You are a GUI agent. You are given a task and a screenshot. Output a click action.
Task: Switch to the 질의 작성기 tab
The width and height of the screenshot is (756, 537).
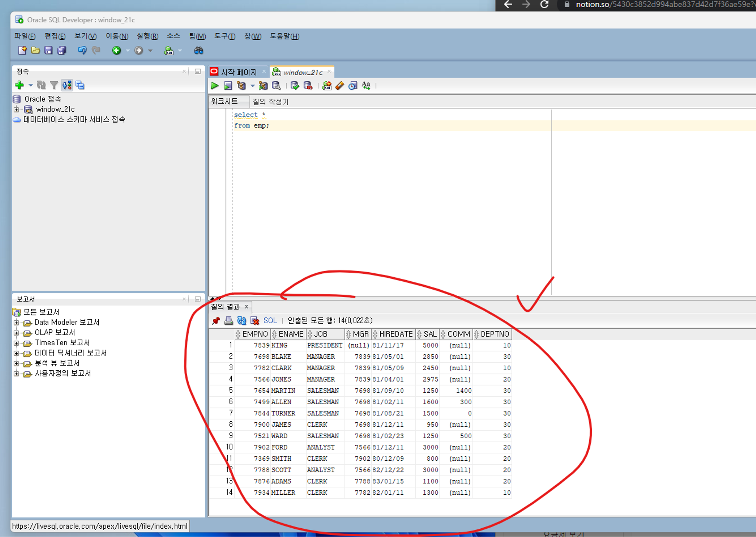point(270,101)
